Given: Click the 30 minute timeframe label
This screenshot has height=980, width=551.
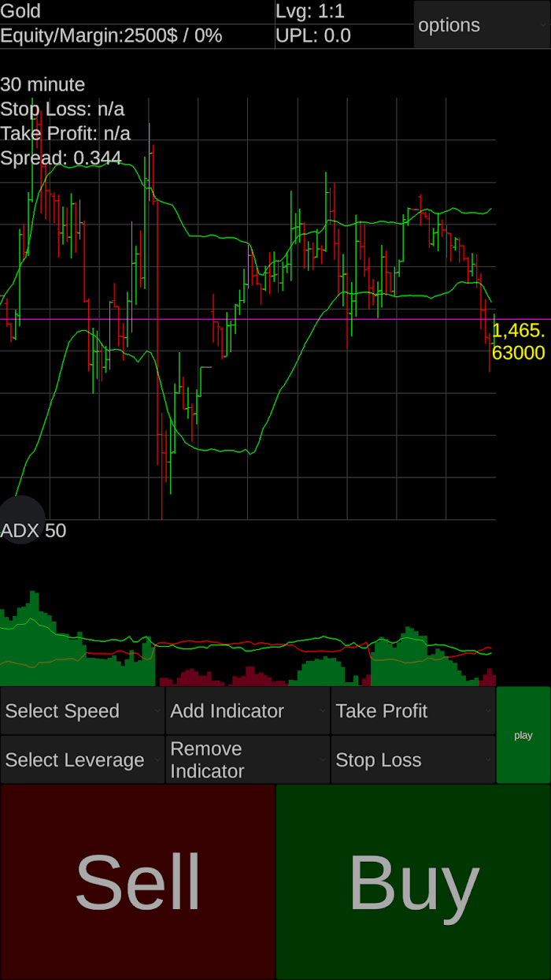Looking at the screenshot, I should coord(43,84).
